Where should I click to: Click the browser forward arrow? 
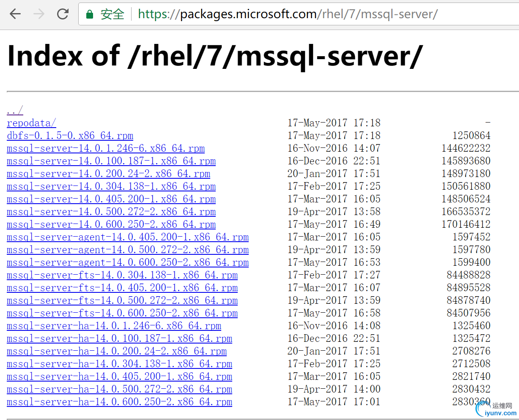(x=39, y=14)
